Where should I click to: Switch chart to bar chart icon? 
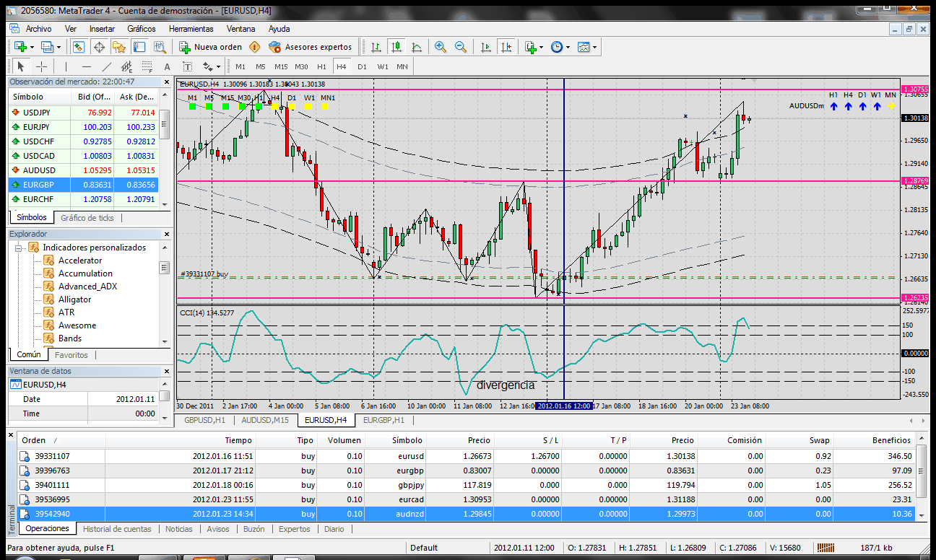point(376,47)
